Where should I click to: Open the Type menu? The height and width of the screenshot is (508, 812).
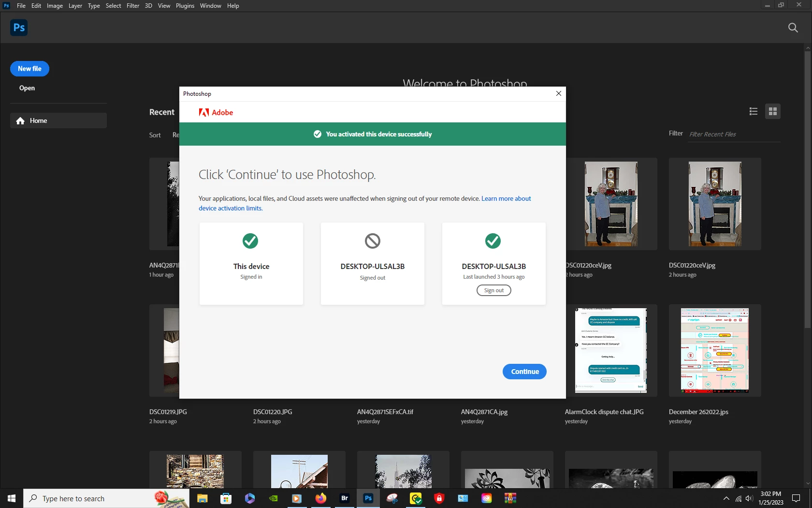click(x=94, y=6)
